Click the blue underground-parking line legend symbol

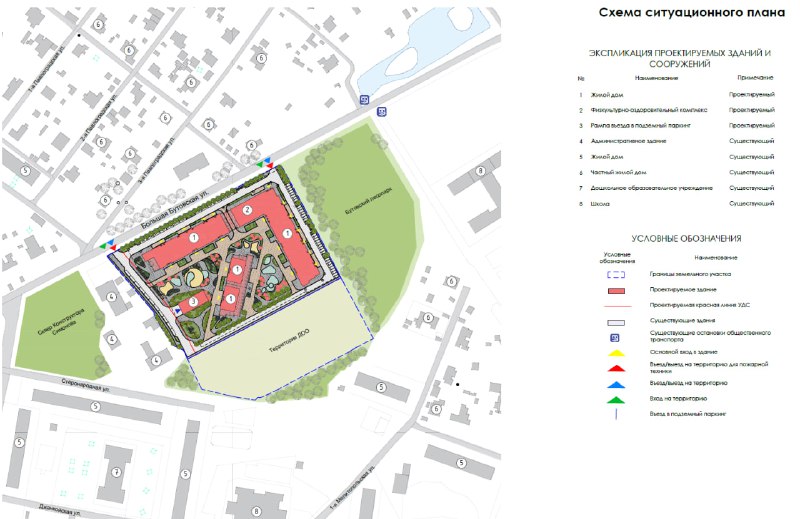616,414
